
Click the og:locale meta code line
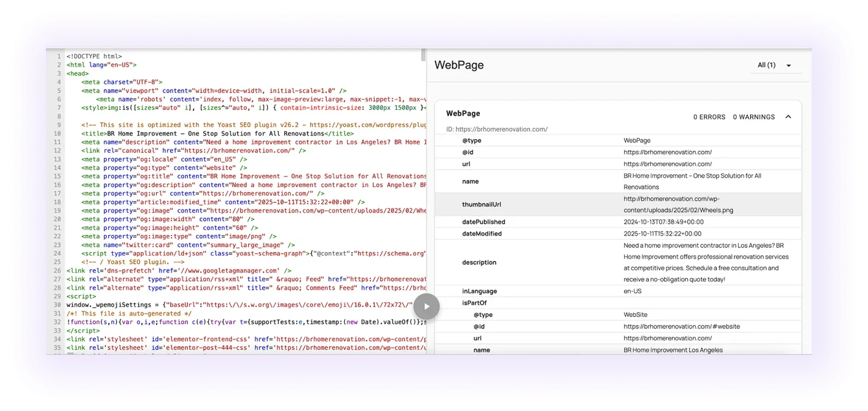(164, 159)
